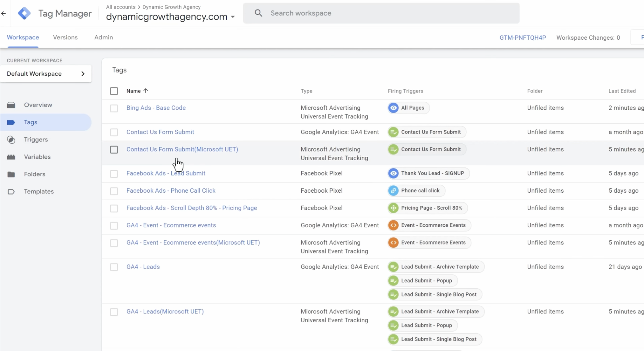Open the Bing Ads - Base Code tag
The width and height of the screenshot is (644, 351).
pos(156,108)
